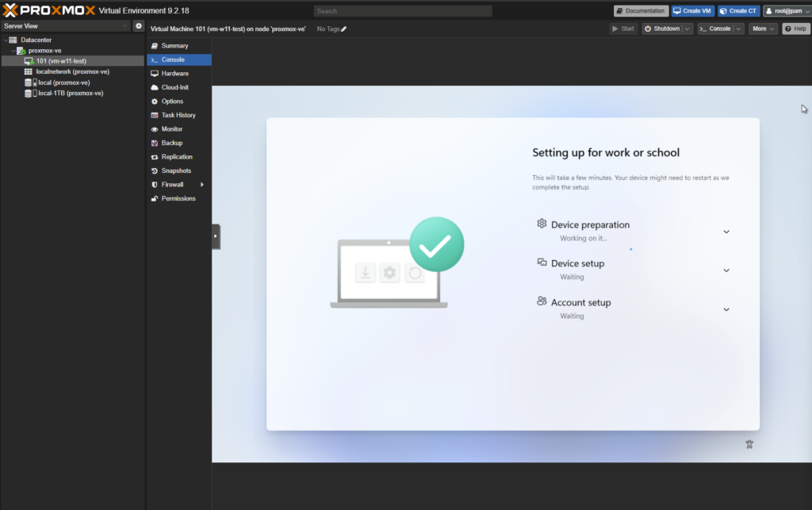Open the Monitor tab
This screenshot has height=510, width=812.
[x=178, y=129]
